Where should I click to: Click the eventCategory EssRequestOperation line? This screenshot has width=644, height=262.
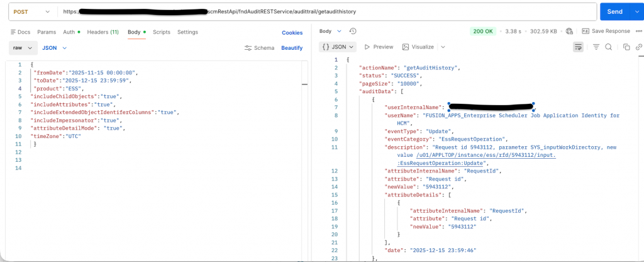pos(447,139)
